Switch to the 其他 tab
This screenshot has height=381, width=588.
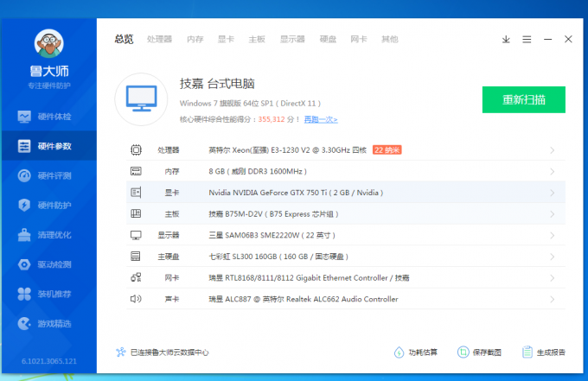pyautogui.click(x=390, y=39)
